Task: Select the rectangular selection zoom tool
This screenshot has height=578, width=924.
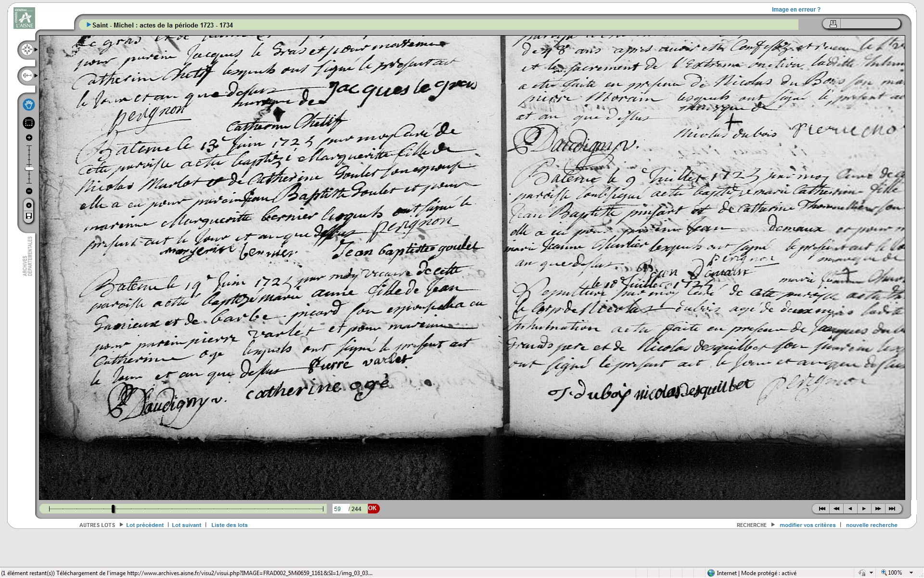Action: [x=29, y=123]
